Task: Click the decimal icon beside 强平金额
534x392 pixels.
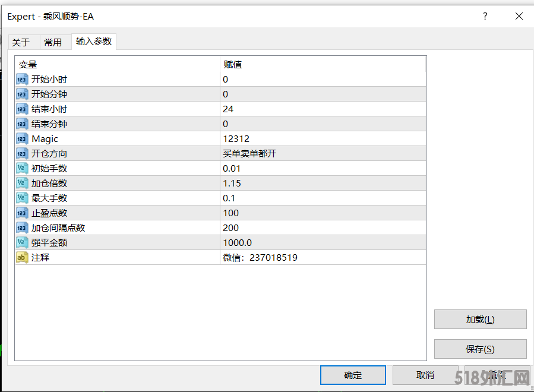Action: pos(22,243)
